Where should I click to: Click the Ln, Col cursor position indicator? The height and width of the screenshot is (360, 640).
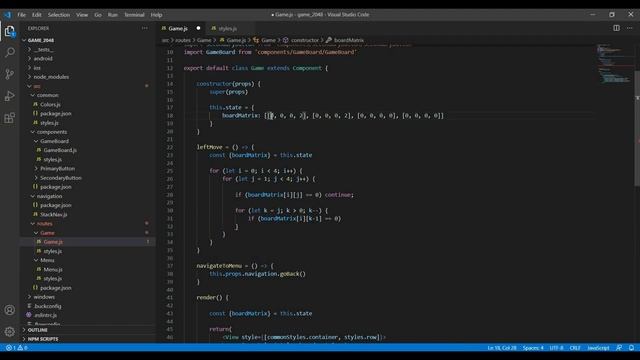click(502, 348)
